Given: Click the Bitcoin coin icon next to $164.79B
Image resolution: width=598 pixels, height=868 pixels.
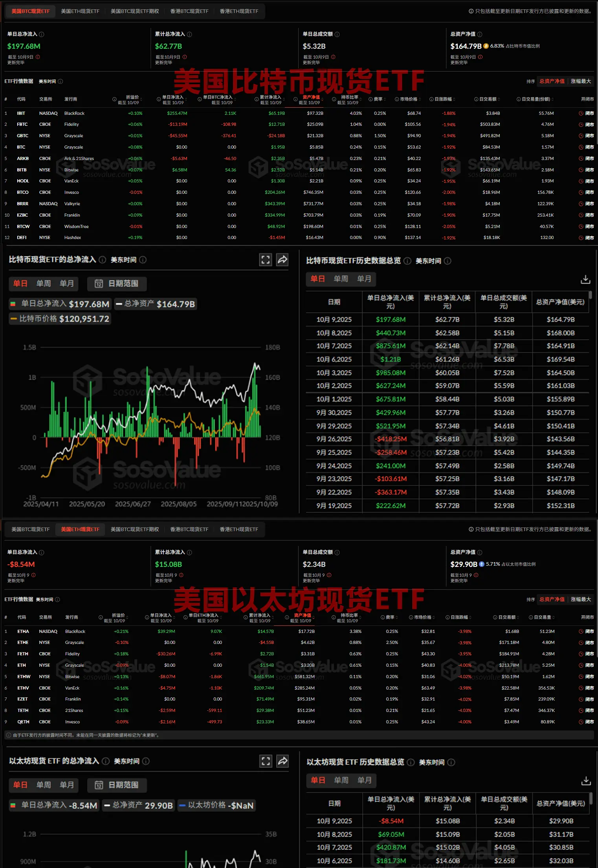Looking at the screenshot, I should [486, 46].
